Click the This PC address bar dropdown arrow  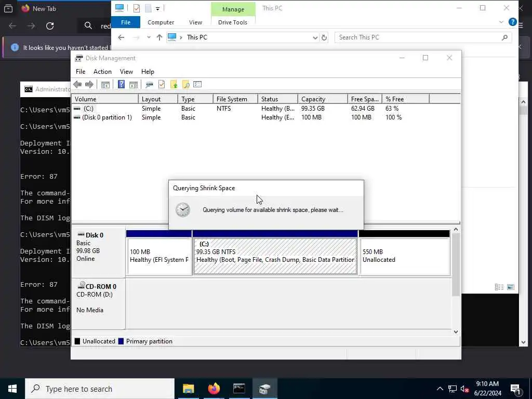[315, 37]
